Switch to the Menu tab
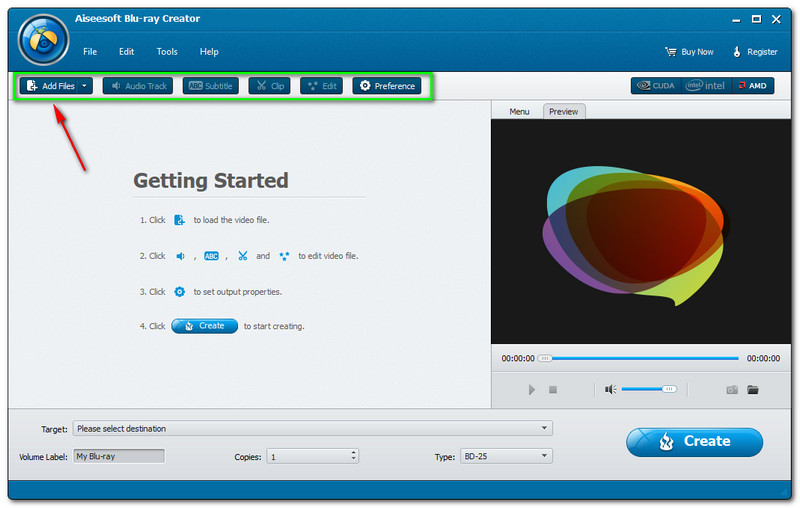 click(x=519, y=111)
